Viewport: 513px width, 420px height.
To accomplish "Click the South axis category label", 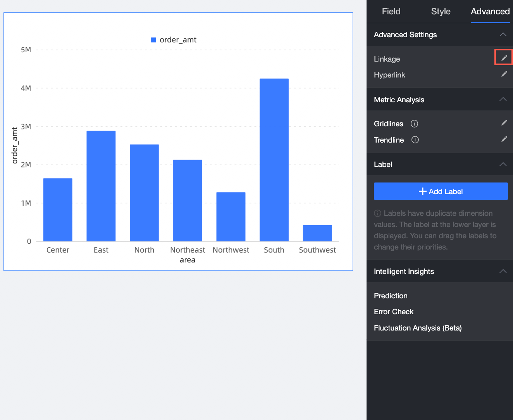I will tap(274, 250).
